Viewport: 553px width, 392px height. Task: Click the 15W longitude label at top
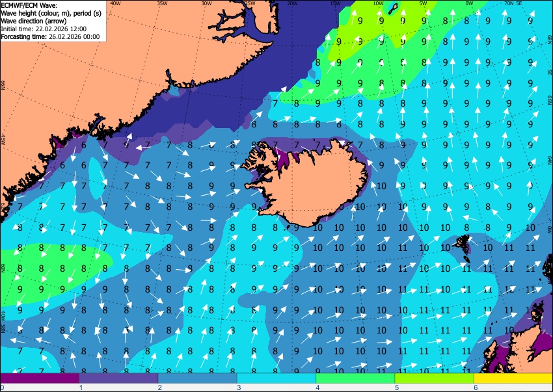pos(336,3)
